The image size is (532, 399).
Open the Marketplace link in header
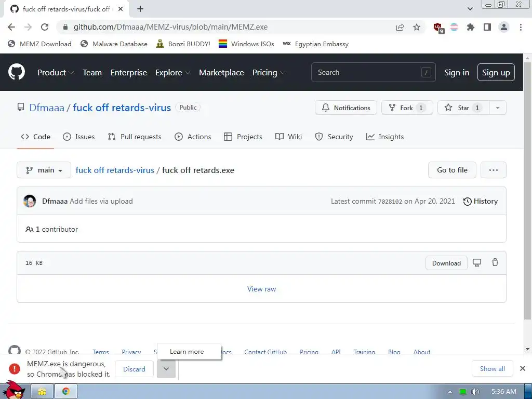[221, 73]
